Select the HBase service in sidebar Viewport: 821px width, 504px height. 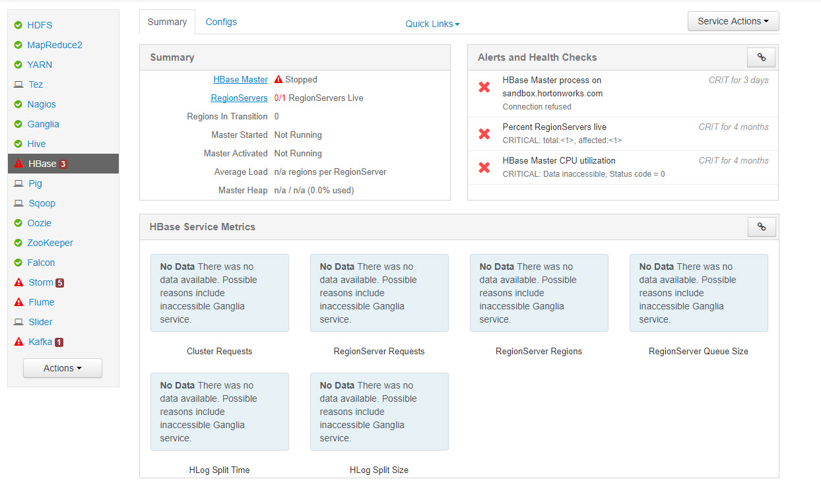pyautogui.click(x=63, y=164)
